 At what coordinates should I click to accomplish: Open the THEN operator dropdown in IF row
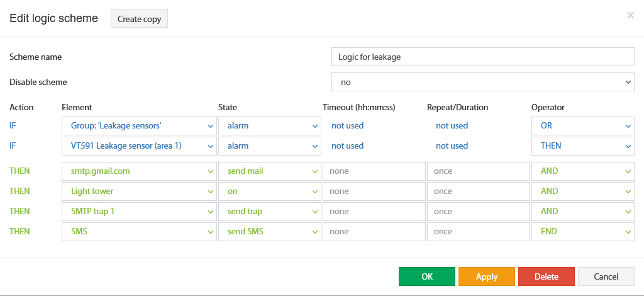pyautogui.click(x=583, y=146)
